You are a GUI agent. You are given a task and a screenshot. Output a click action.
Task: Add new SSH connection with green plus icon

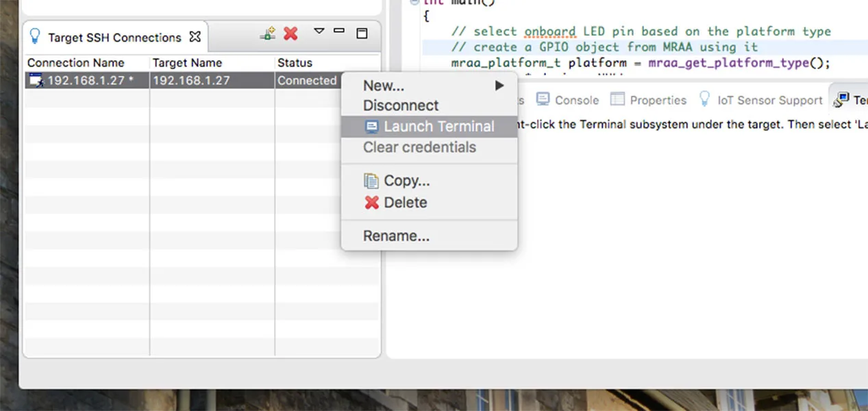[x=267, y=33]
